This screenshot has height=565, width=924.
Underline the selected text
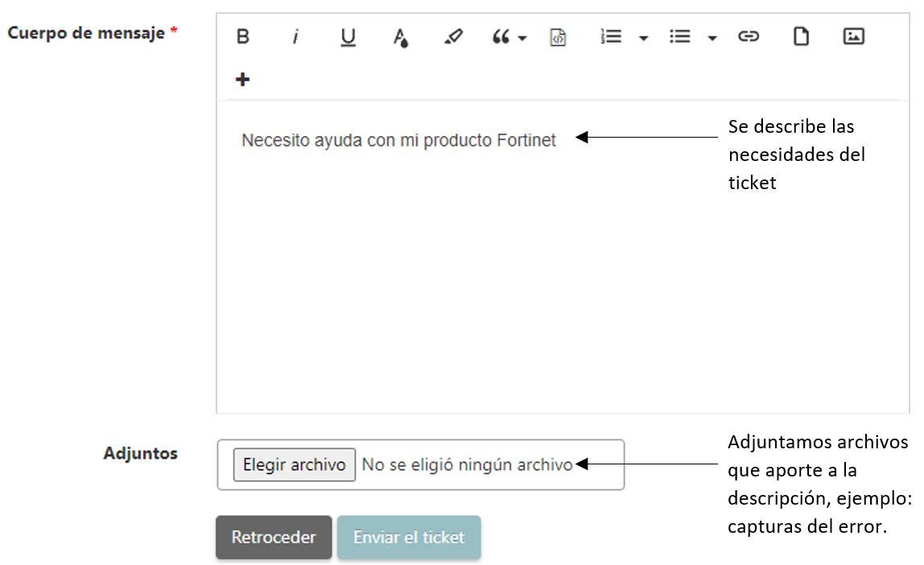pyautogui.click(x=348, y=37)
